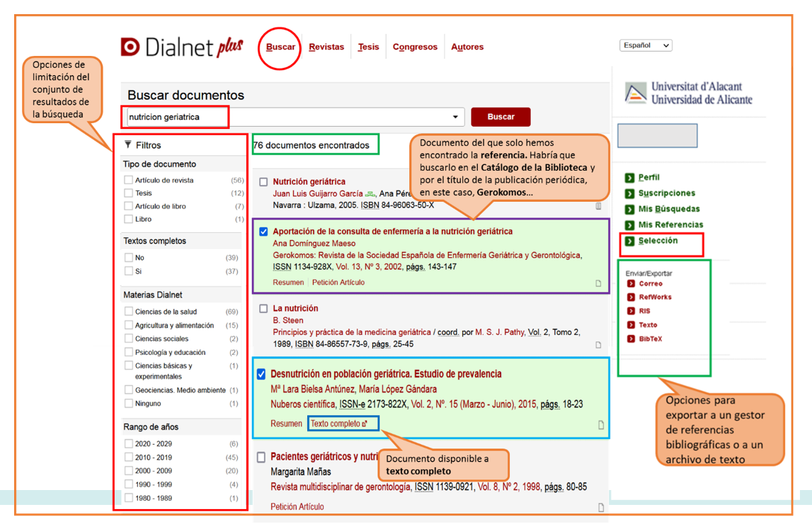The height and width of the screenshot is (529, 812).
Task: Open Selección in the right sidebar
Action: click(658, 241)
